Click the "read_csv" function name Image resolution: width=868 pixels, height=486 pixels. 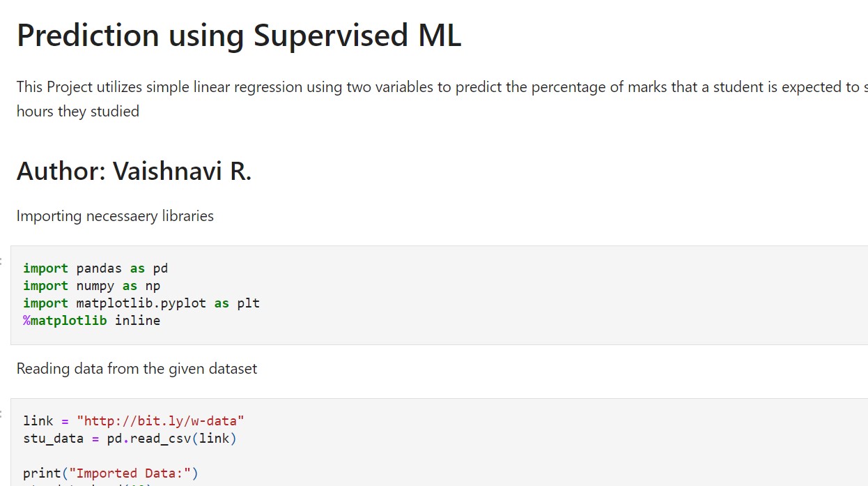click(x=161, y=439)
